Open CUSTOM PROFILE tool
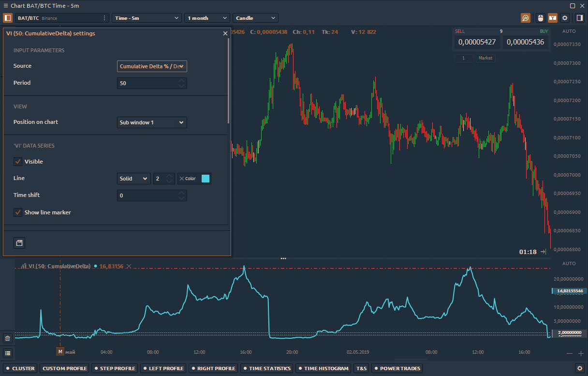The image size is (588, 376). (x=65, y=368)
